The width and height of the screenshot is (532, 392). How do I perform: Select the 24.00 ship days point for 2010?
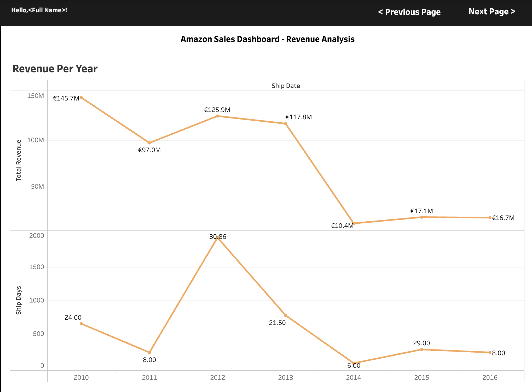82,324
